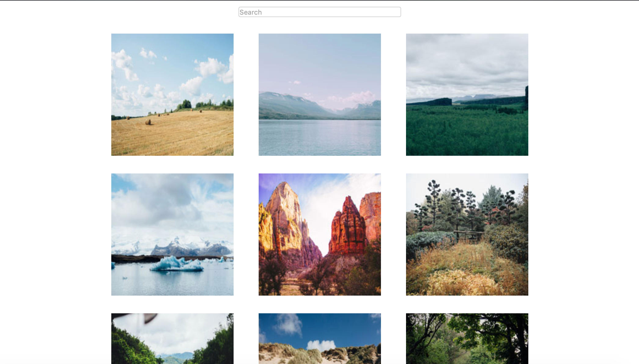The image size is (639, 364).
Task: Open the sand dunes under blue sky photo
Action: tap(319, 338)
